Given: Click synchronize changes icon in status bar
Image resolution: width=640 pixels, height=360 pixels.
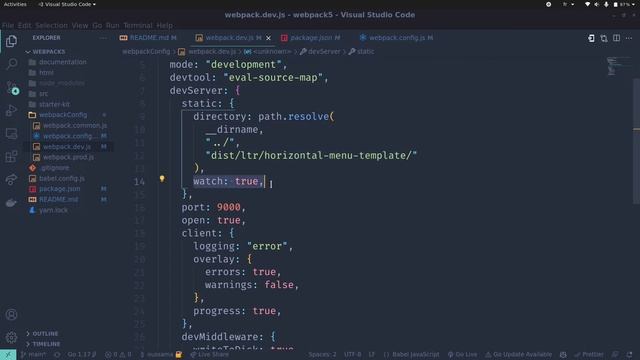Looking at the screenshot, I should point(57,355).
